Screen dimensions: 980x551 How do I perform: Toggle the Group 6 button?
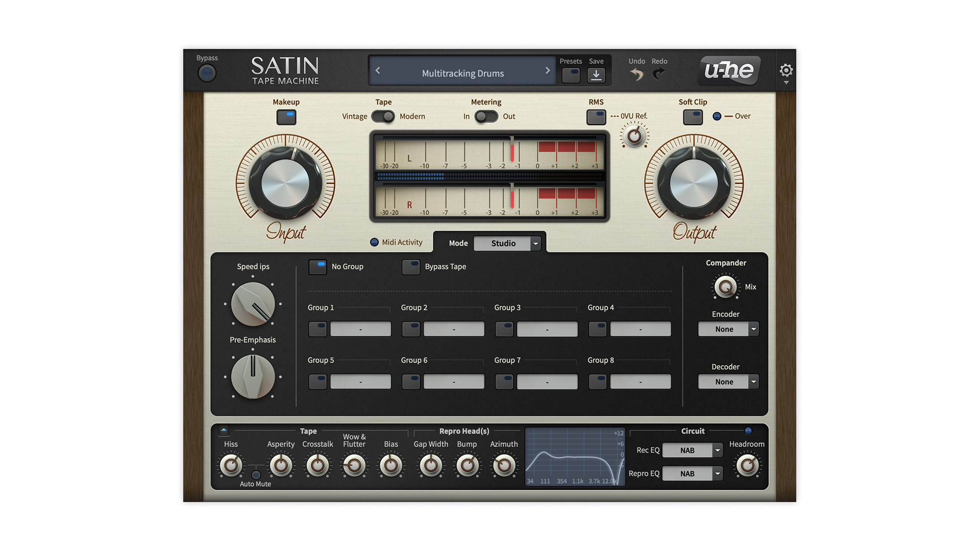[x=411, y=382]
